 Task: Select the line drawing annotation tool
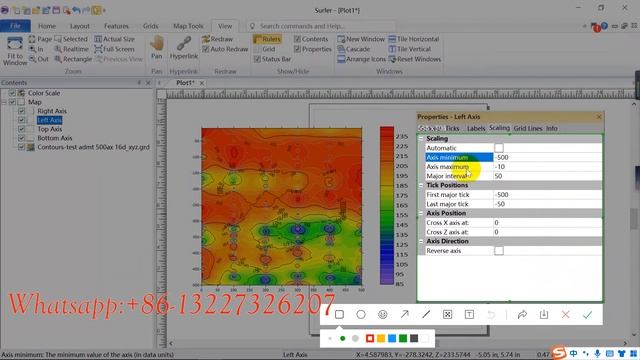point(426,314)
